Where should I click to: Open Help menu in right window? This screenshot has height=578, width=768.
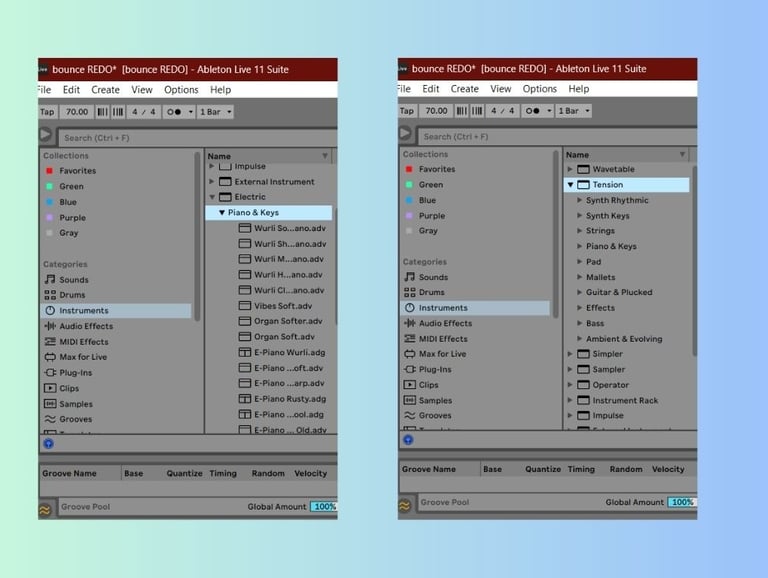[578, 89]
